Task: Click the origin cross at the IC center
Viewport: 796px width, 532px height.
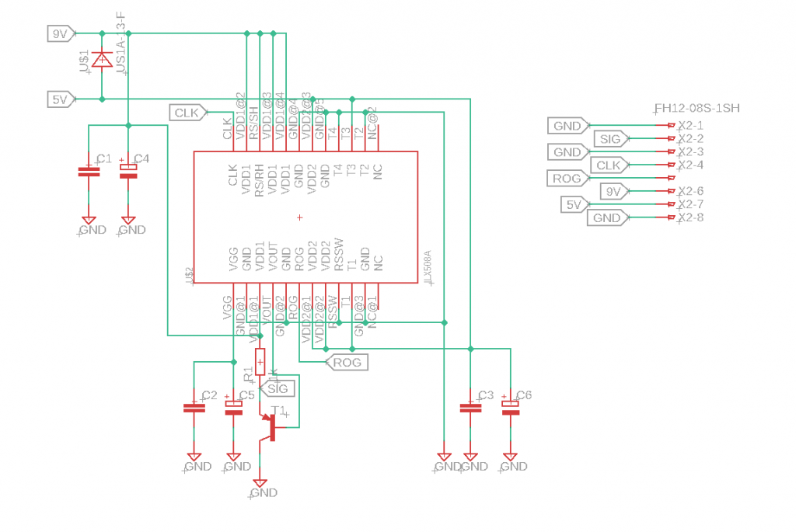Action: 299,217
